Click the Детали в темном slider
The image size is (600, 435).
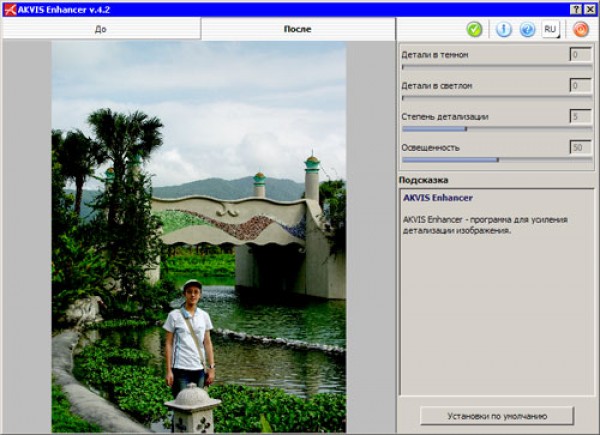click(x=497, y=67)
